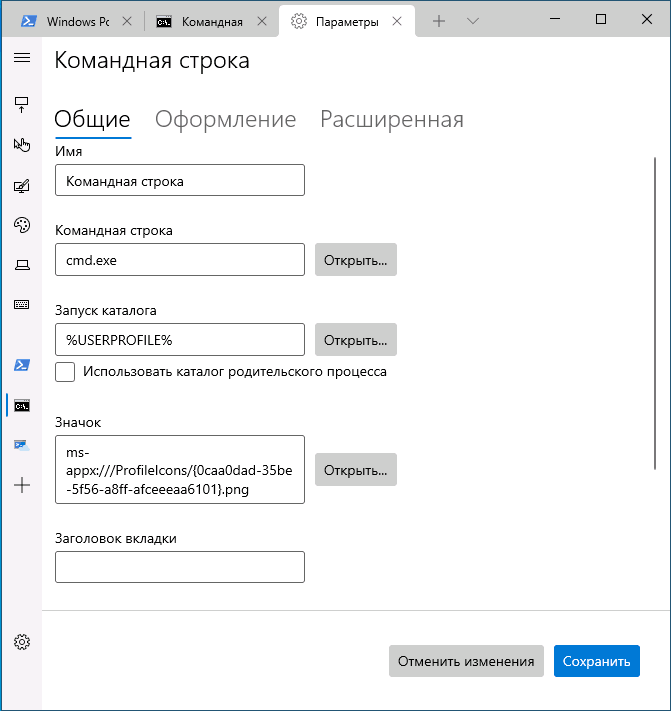The image size is (671, 711).
Task: Open JSON settings file gear icon
Action: coord(22,642)
